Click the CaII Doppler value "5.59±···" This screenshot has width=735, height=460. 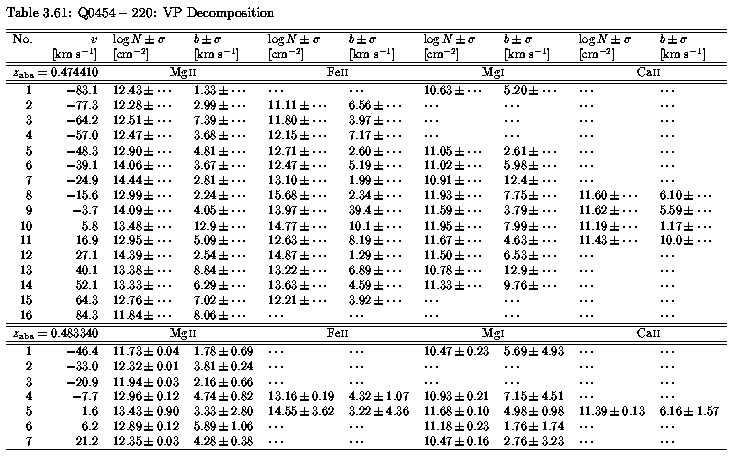[685, 211]
